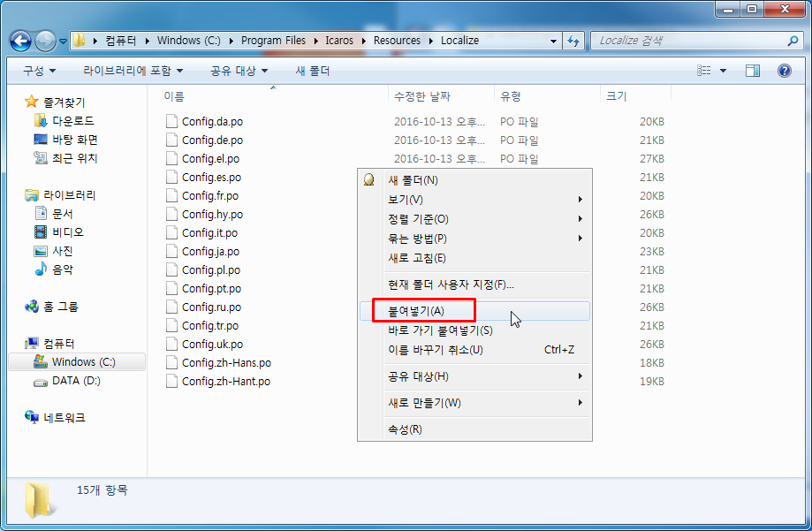Expand 정렬 기준(O) submenu
Image resolution: width=812 pixels, height=531 pixels.
(x=474, y=219)
